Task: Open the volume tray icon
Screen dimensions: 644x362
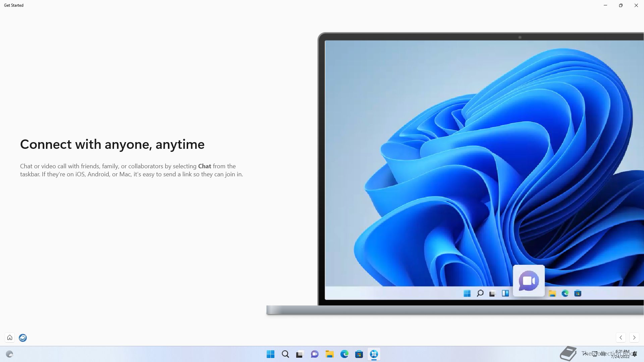Action: (x=603, y=354)
